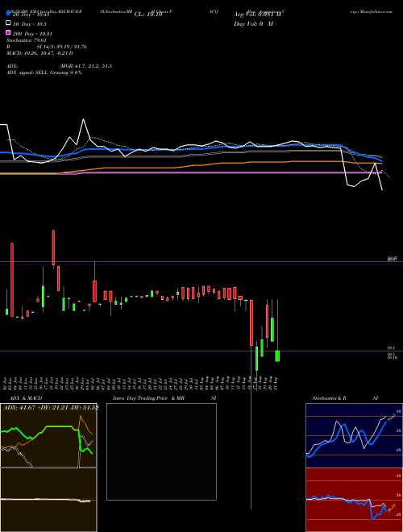The width and height of the screenshot is (403, 532).
Task: Click the last green candlestick at 10.10
Action: point(277,356)
